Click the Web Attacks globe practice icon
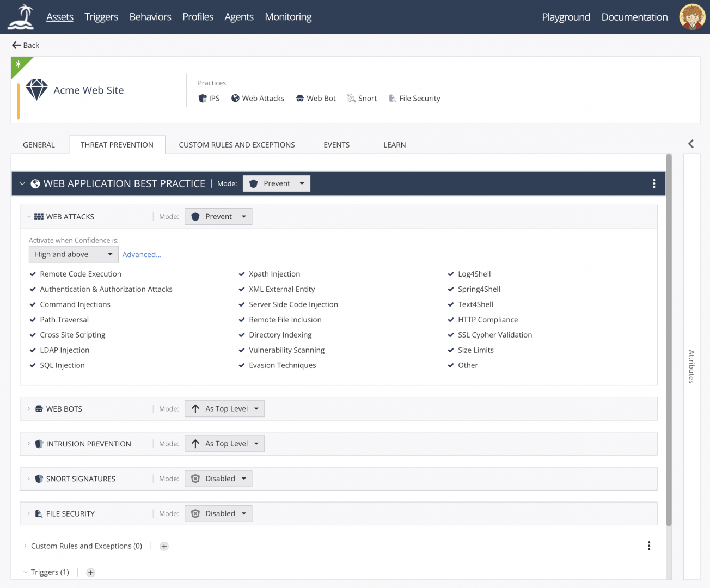This screenshot has width=710, height=588. coord(235,98)
